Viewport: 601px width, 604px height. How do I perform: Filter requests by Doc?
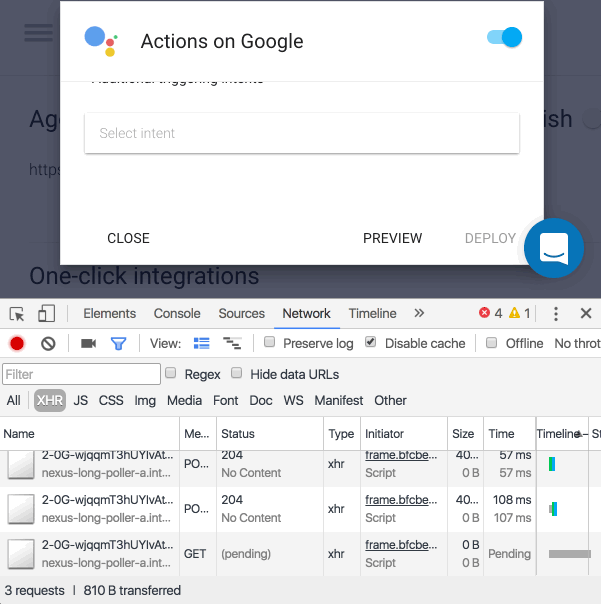point(261,401)
